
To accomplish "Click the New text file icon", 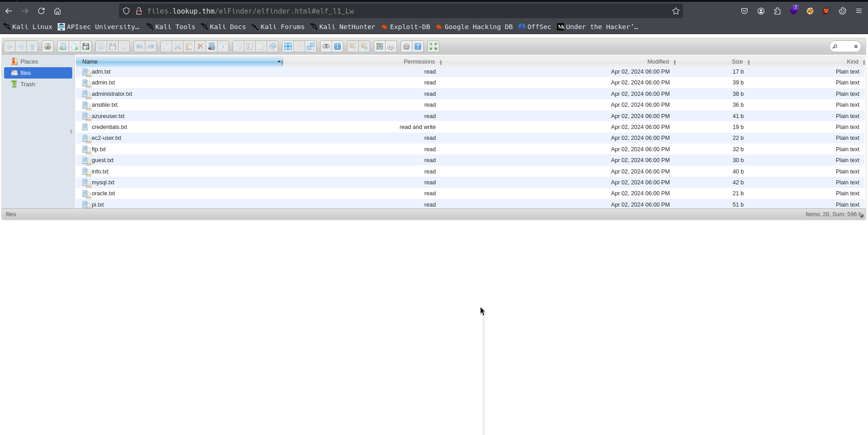I will (x=74, y=46).
